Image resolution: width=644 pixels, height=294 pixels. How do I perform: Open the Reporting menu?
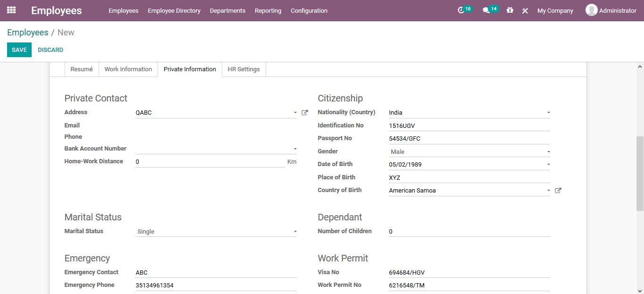[x=268, y=10]
